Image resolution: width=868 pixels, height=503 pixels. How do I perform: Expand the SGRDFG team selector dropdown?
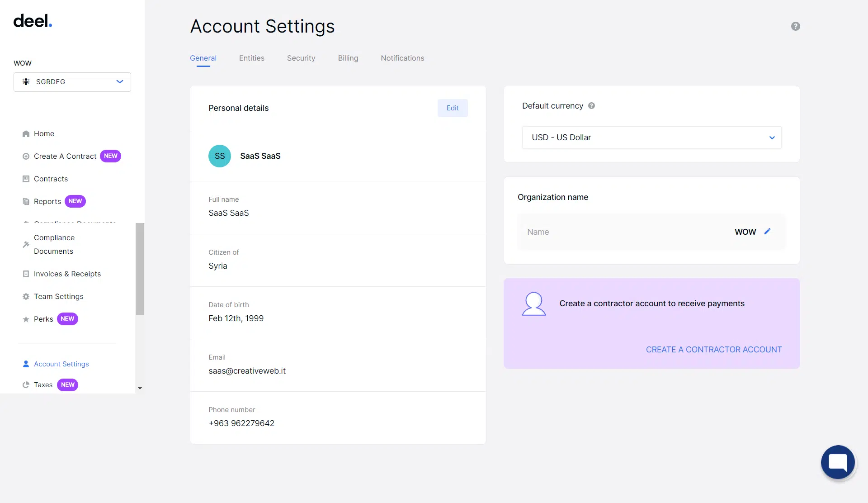(x=72, y=82)
